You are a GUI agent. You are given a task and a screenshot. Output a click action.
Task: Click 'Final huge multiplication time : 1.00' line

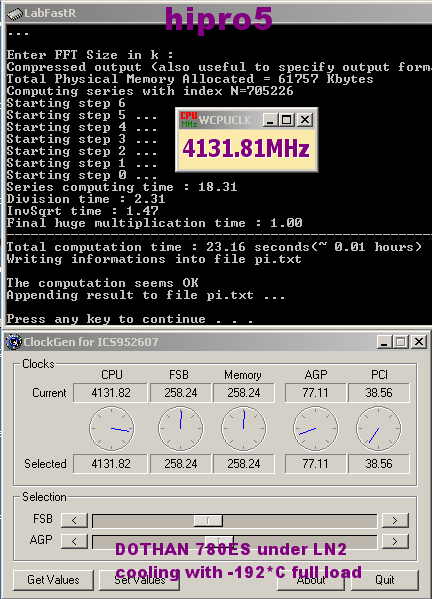[154, 223]
